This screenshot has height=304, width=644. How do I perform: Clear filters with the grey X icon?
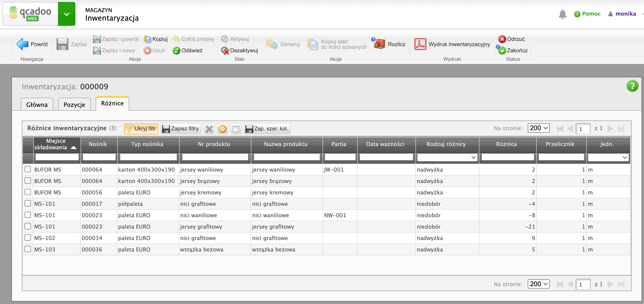(x=209, y=129)
